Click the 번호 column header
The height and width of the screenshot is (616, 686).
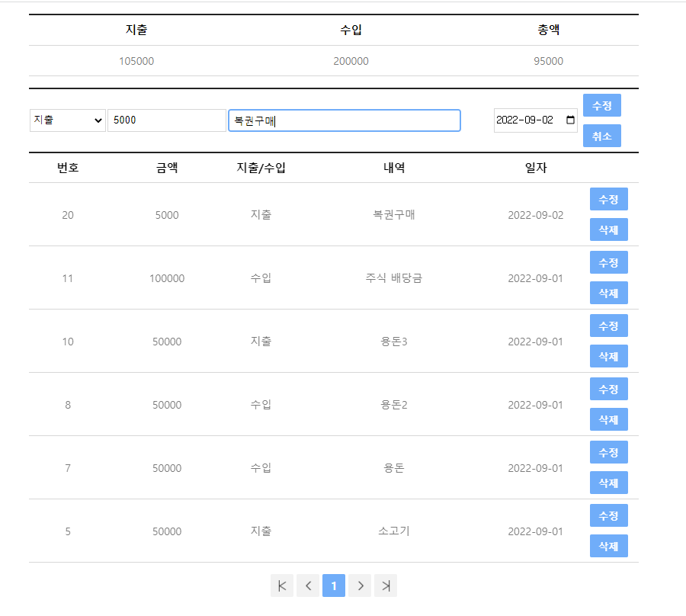(68, 168)
